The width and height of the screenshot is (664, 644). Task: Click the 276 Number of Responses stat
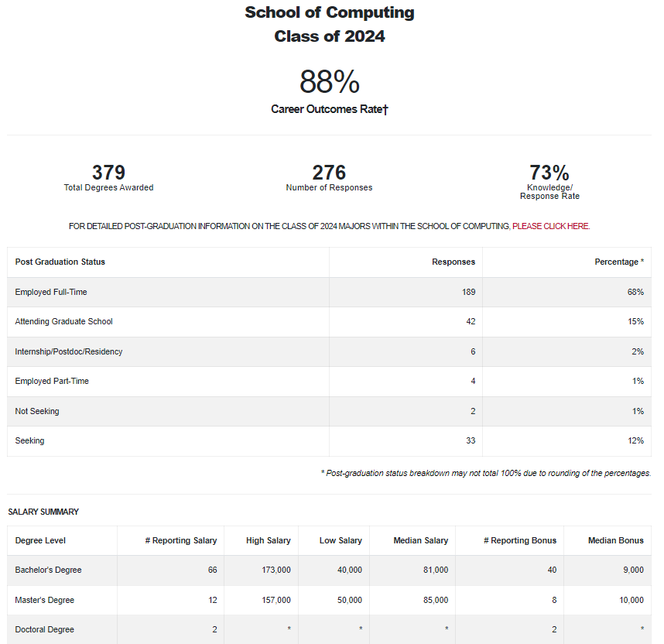(x=329, y=178)
